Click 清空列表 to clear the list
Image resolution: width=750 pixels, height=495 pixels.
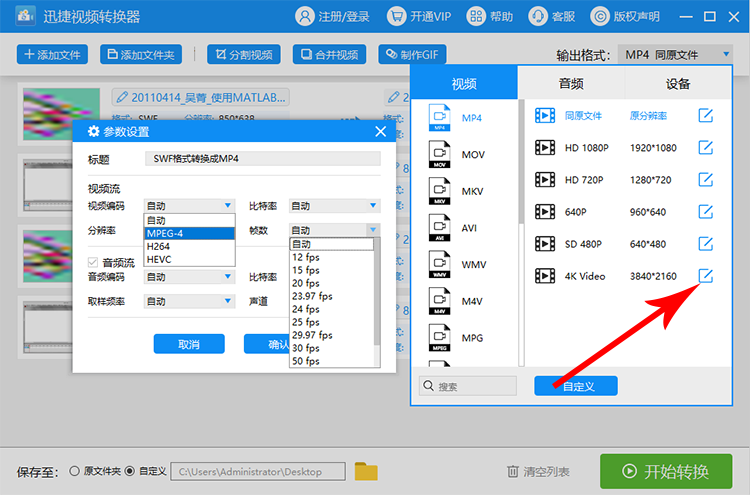point(539,472)
